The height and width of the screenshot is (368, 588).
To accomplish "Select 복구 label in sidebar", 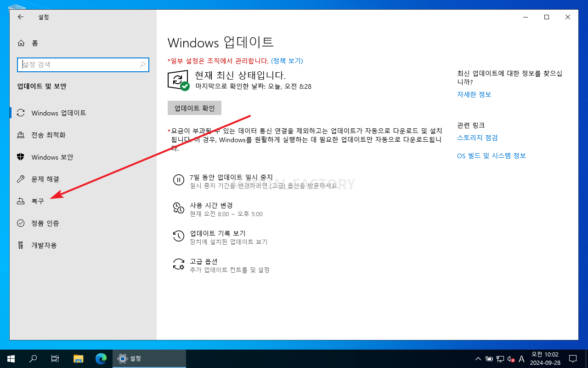I will click(x=38, y=201).
